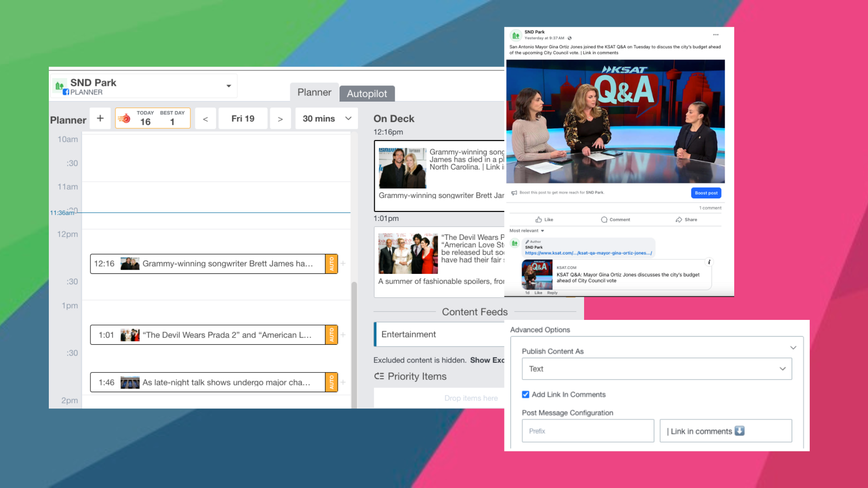
Task: Select the Planner tab
Action: [x=314, y=92]
